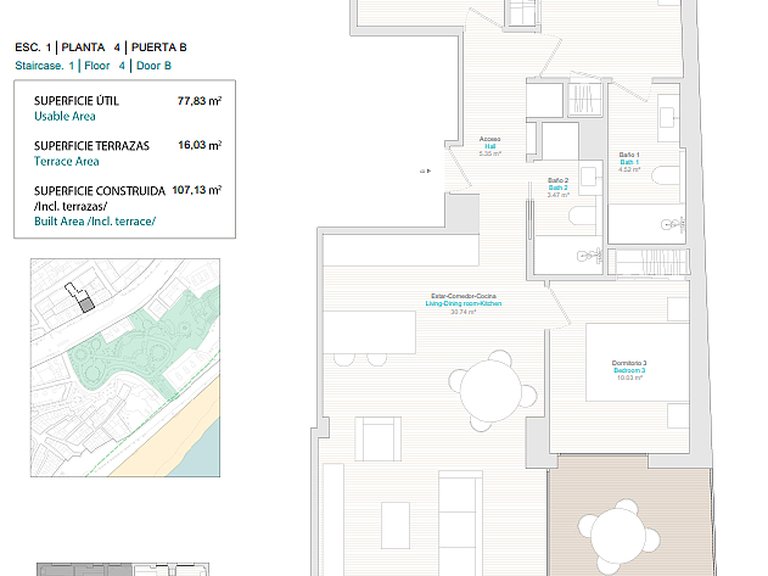This screenshot has width=768, height=576.
Task: Click the Bath 2 shower tap symbol
Action: [589, 255]
